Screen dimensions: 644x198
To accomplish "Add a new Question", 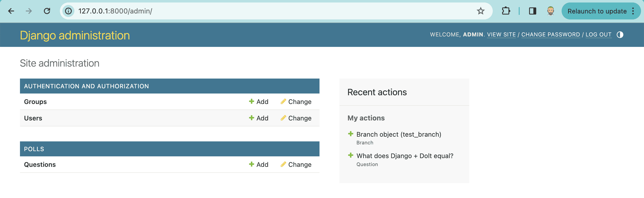I will (259, 165).
